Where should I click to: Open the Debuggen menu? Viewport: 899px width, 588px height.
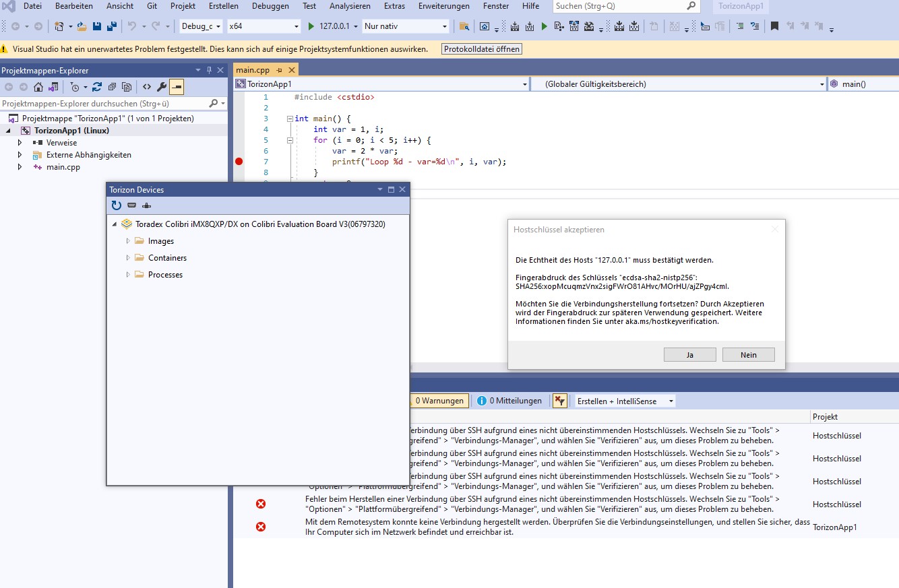click(x=270, y=6)
